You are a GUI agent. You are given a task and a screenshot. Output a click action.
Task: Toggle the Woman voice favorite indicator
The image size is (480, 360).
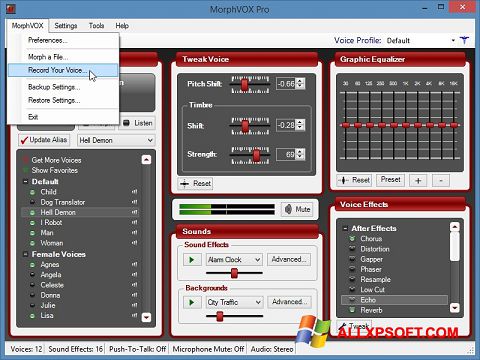pos(33,243)
